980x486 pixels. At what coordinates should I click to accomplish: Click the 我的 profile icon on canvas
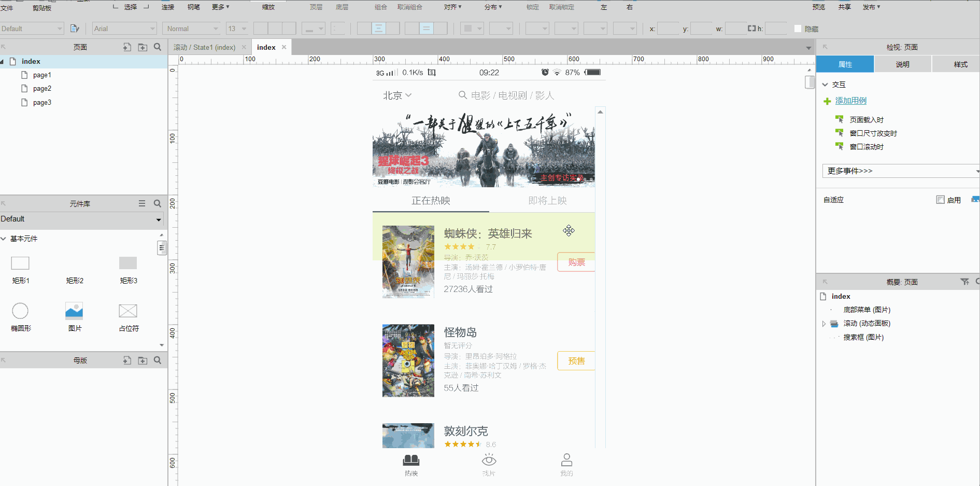[x=566, y=460]
